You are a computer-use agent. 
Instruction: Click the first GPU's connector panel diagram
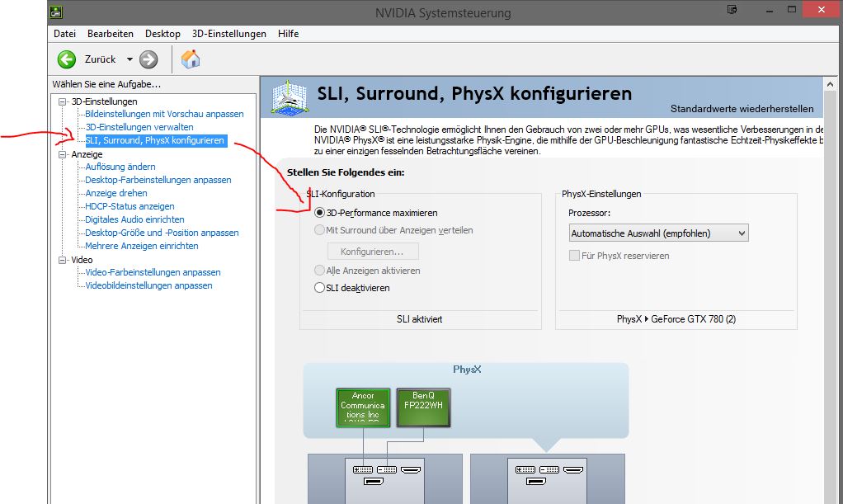(x=384, y=481)
